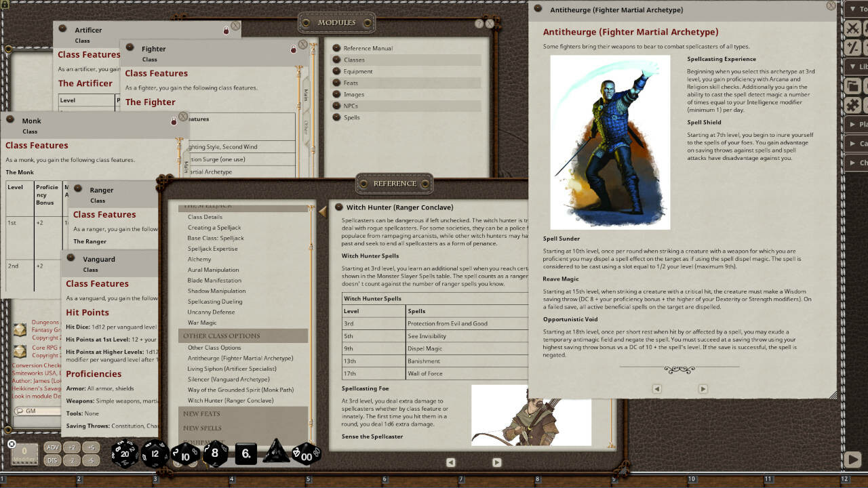868x488 pixels.
Task: Enable the ADV advantage toggle
Action: 52,447
